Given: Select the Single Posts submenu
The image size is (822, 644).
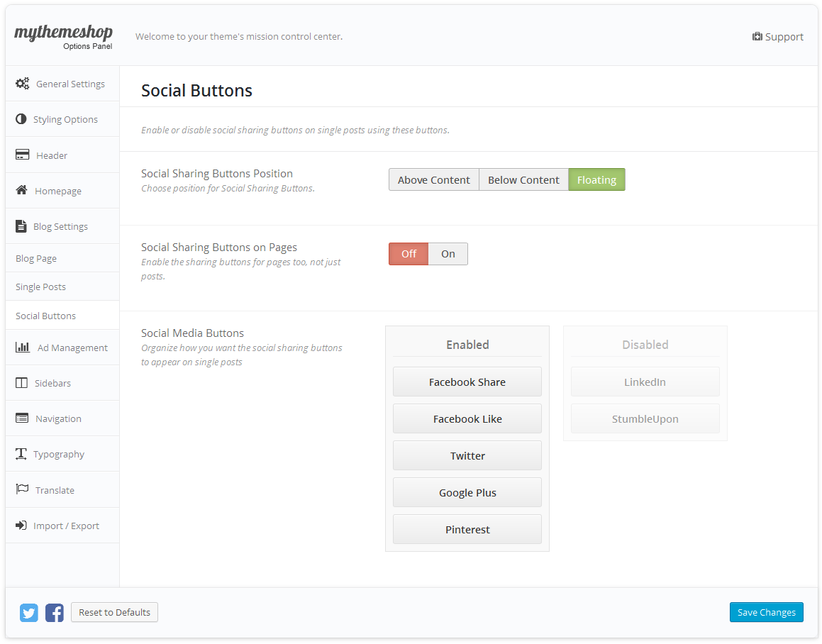Looking at the screenshot, I should click(x=41, y=287).
